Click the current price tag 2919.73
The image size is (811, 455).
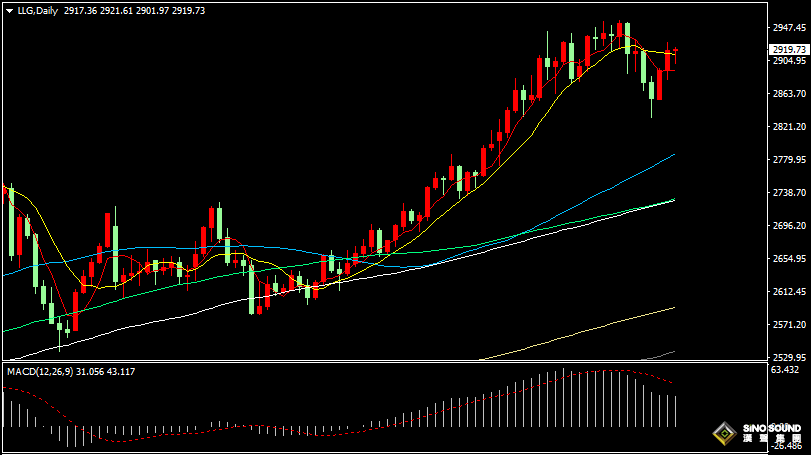789,50
